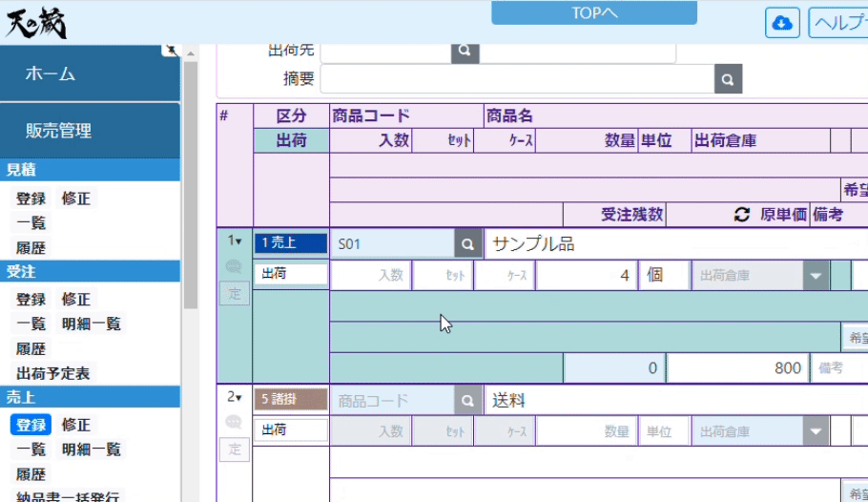Select the 見積 section header
Image resolution: width=868 pixels, height=502 pixels.
91,170
